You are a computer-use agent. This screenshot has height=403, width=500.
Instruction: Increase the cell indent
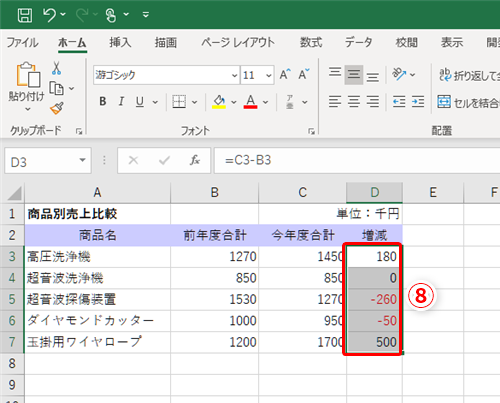[x=418, y=101]
